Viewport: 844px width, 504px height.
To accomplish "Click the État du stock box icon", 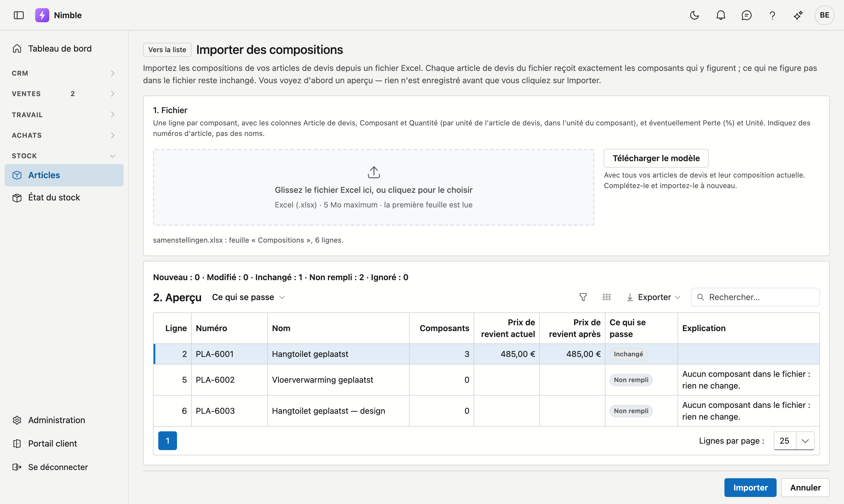I will click(x=17, y=198).
